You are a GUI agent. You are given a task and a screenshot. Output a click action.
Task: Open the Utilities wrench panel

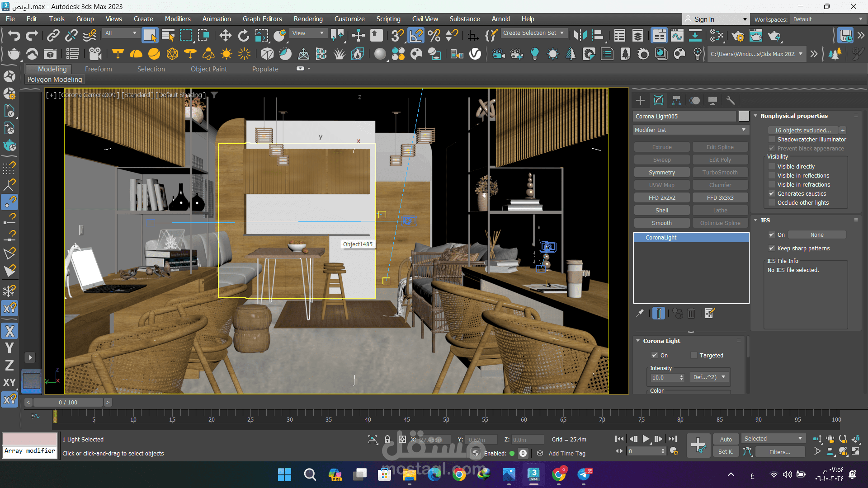pos(731,100)
